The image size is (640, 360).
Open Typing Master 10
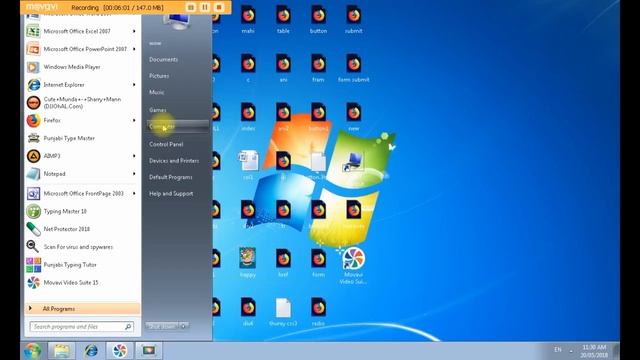[82, 211]
